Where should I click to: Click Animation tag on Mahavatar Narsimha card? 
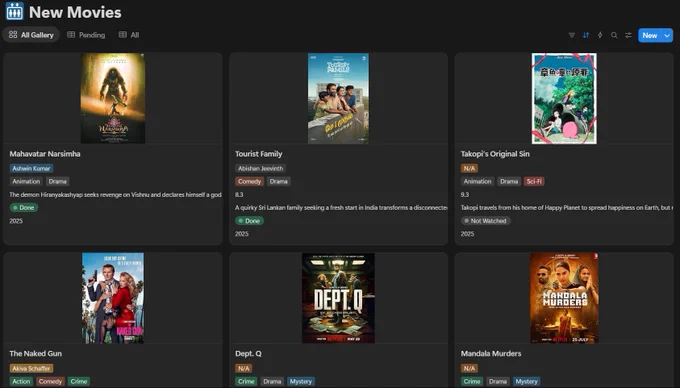pos(26,181)
